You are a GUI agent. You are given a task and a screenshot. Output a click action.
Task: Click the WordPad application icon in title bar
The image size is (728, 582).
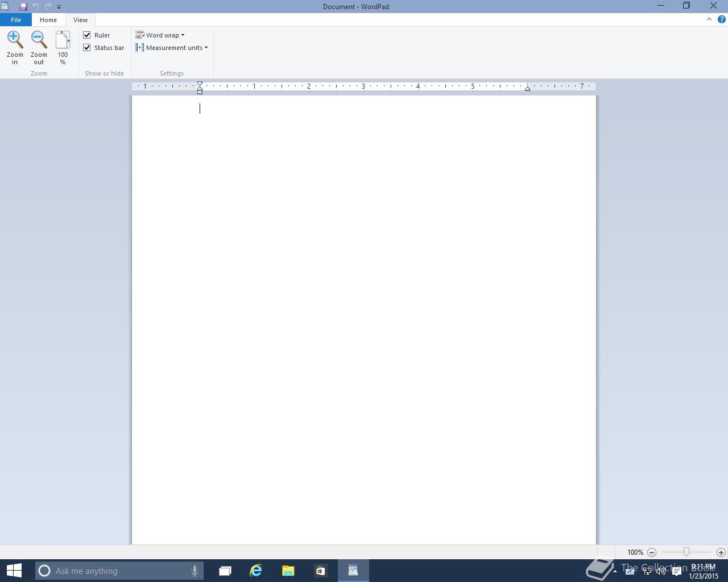(5, 6)
